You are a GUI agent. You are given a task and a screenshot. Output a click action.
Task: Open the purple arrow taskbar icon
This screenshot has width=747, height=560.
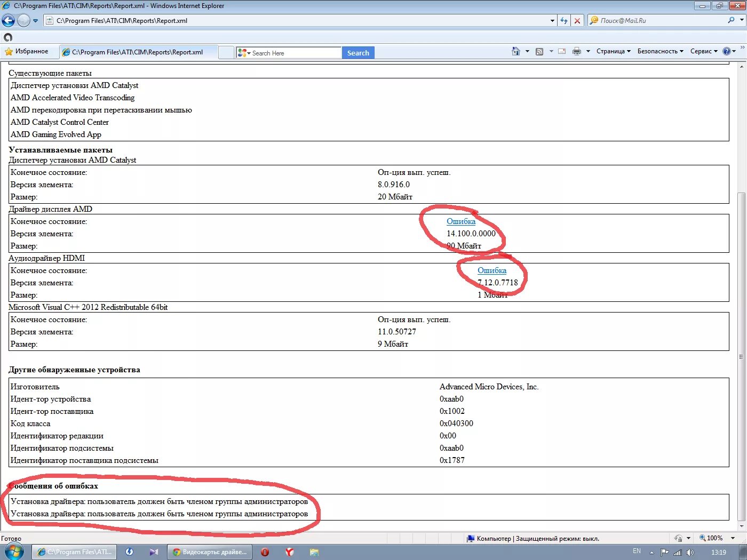(x=154, y=552)
